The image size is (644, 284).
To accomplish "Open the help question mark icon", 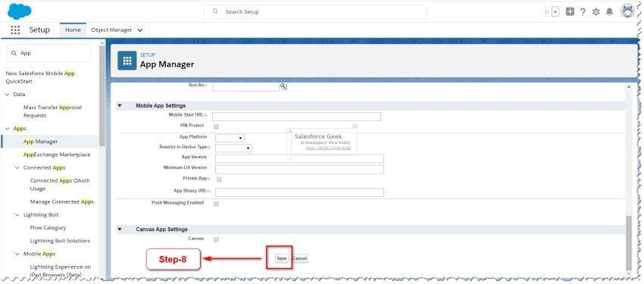I will [583, 12].
